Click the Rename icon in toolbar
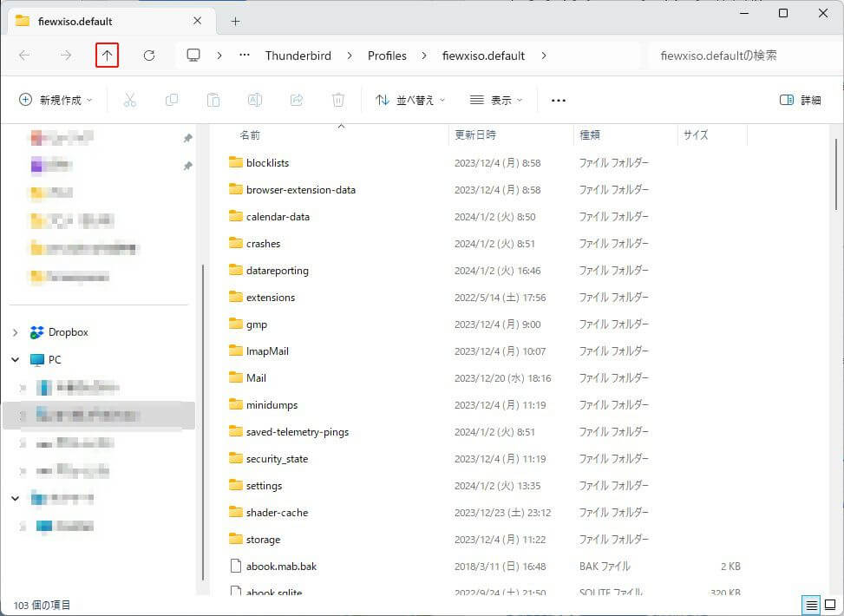The width and height of the screenshot is (844, 616). tap(255, 101)
